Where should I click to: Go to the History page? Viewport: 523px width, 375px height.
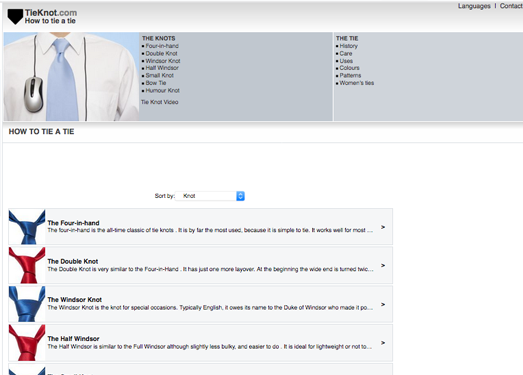(349, 46)
